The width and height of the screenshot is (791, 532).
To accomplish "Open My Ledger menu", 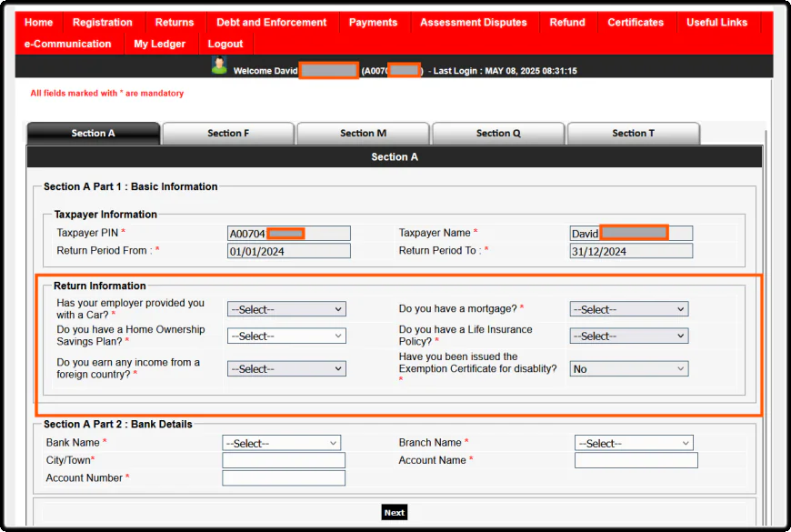I will 159,44.
